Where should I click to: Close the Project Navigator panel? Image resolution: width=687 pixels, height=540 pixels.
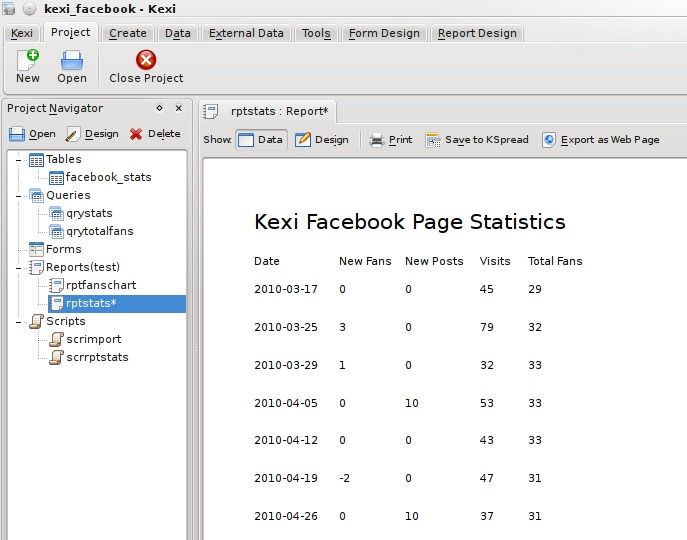pyautogui.click(x=179, y=108)
